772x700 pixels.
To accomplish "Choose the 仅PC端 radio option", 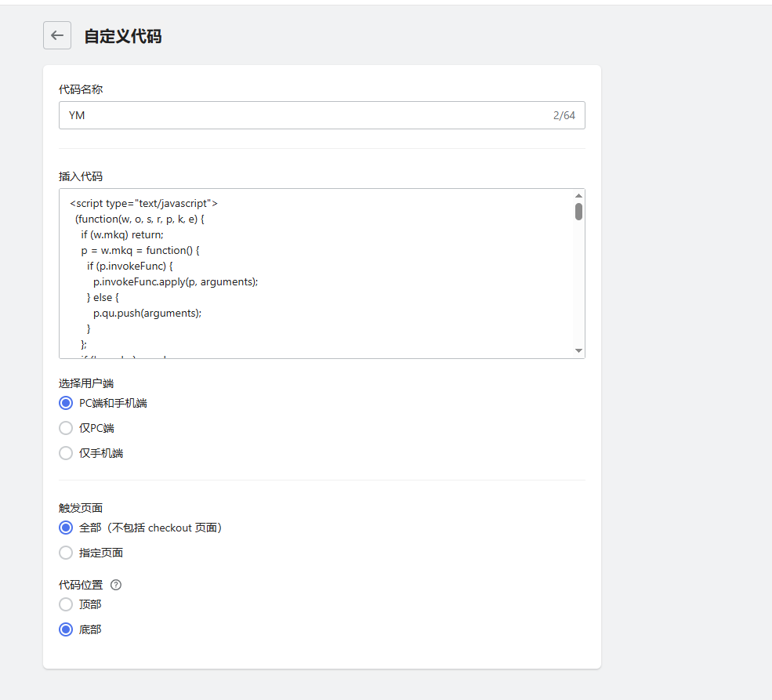I will click(66, 428).
